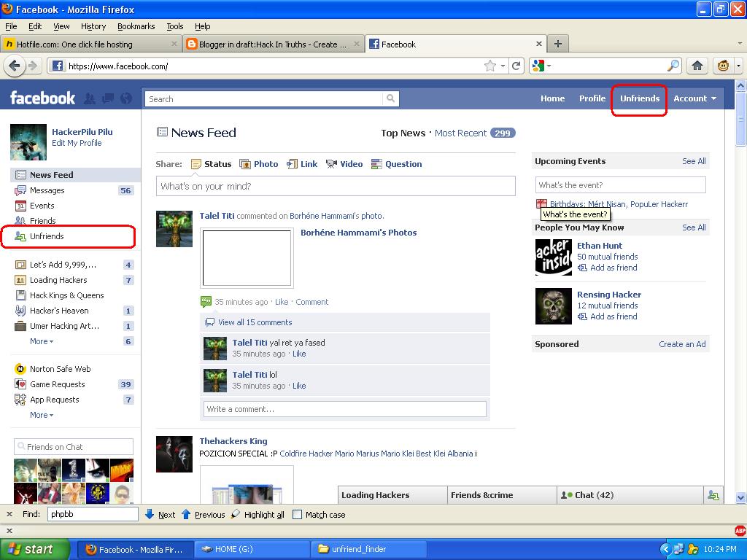Open messages icon in Facebook header
747x560 pixels.
click(x=108, y=98)
